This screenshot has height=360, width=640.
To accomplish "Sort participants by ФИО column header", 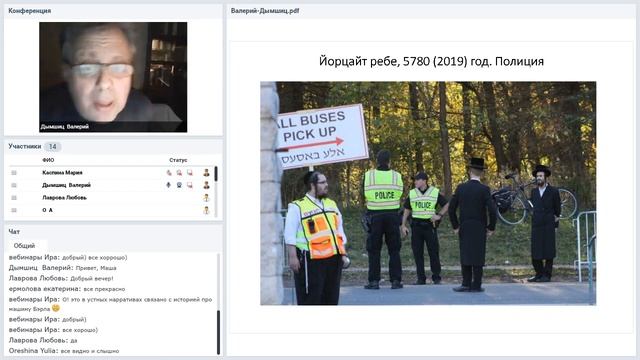I will pyautogui.click(x=48, y=160).
